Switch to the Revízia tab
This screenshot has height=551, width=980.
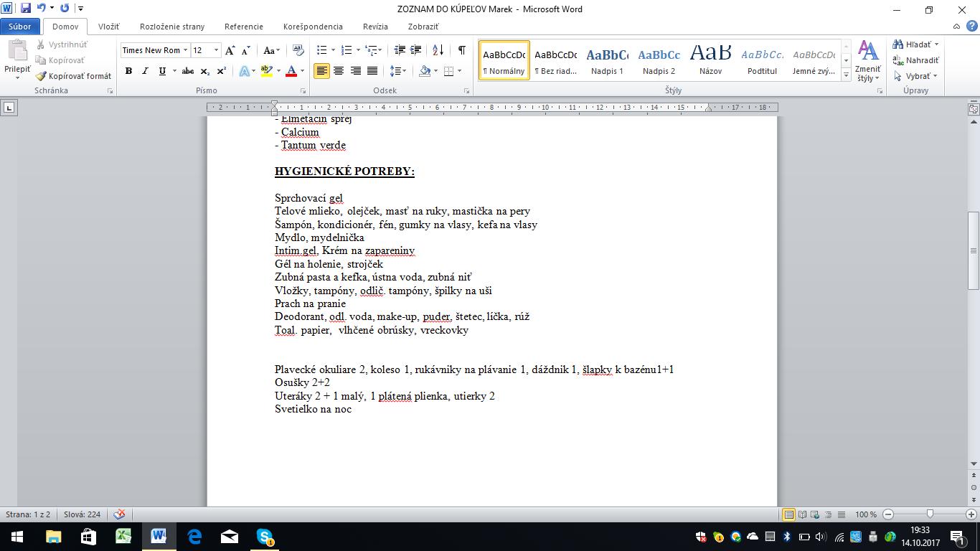tap(375, 27)
